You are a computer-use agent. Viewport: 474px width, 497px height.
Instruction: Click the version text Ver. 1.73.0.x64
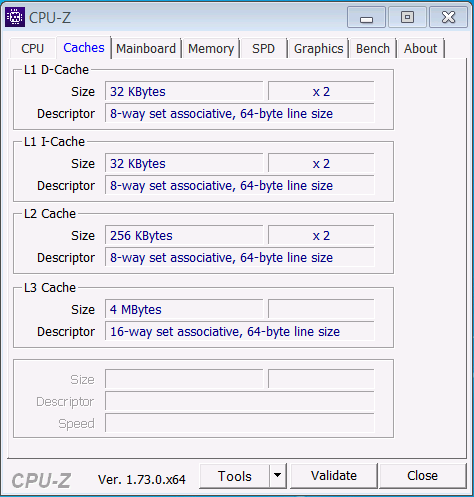142,479
